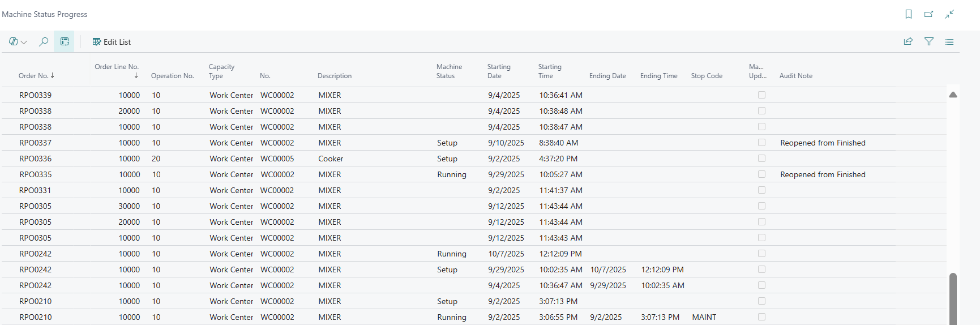
Task: Click the search magnifier icon
Action: (x=44, y=42)
